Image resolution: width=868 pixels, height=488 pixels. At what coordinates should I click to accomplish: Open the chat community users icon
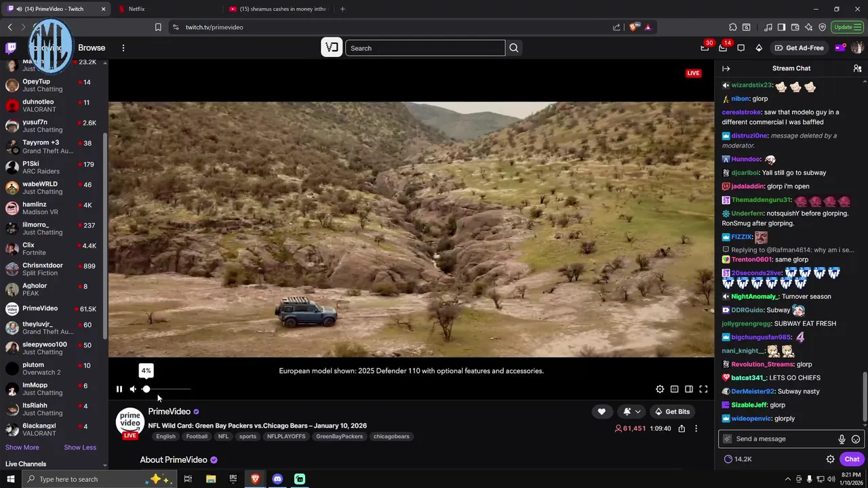[857, 68]
